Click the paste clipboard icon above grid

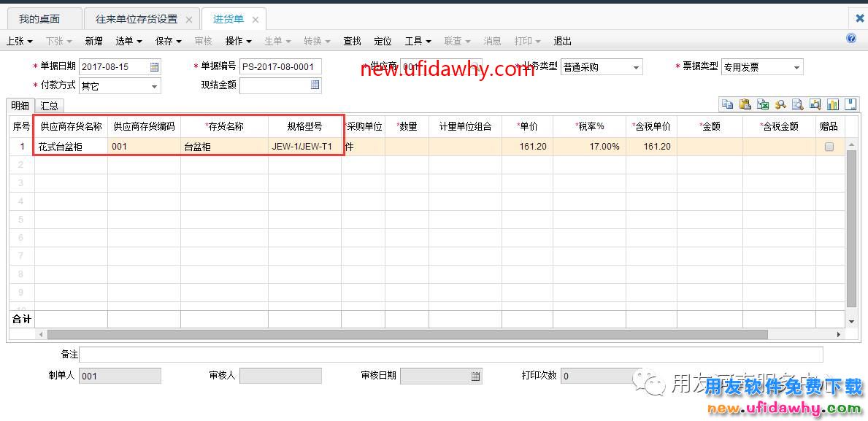point(745,104)
